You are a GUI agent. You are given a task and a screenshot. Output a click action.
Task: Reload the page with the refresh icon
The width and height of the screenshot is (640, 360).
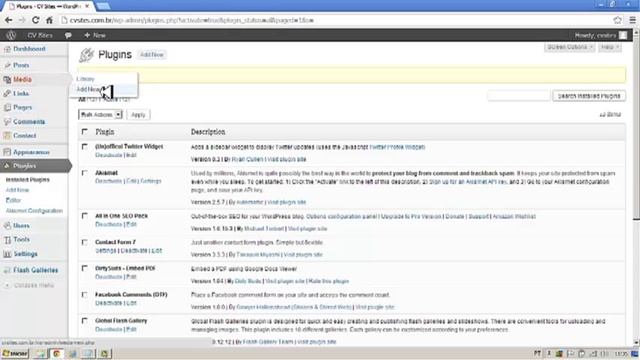[36, 20]
